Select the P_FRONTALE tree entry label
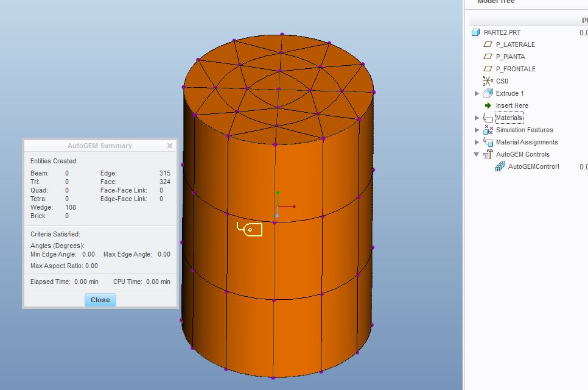The width and height of the screenshot is (588, 390). click(x=516, y=69)
